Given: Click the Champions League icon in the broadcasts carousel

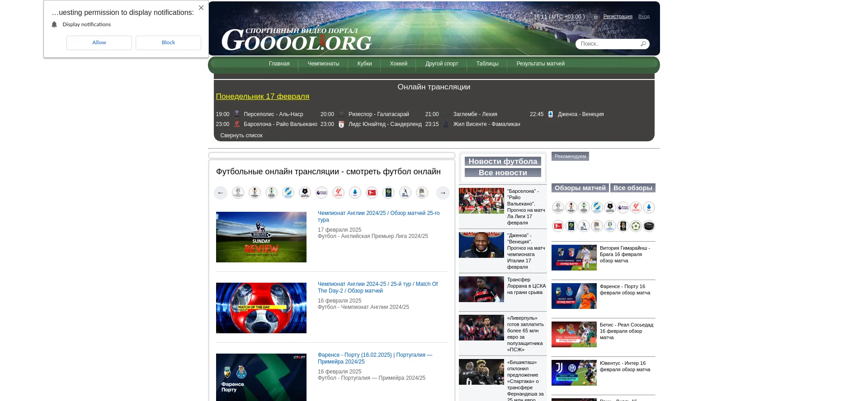Looking at the screenshot, I should [238, 193].
